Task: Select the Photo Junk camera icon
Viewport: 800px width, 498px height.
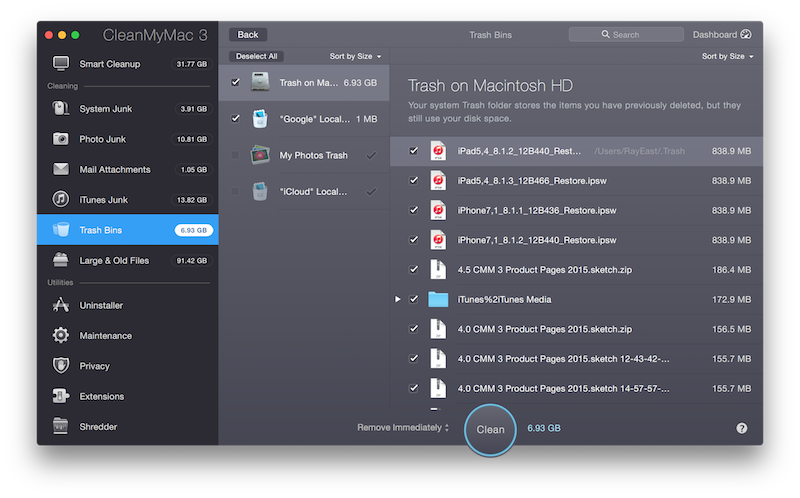Action: click(61, 139)
